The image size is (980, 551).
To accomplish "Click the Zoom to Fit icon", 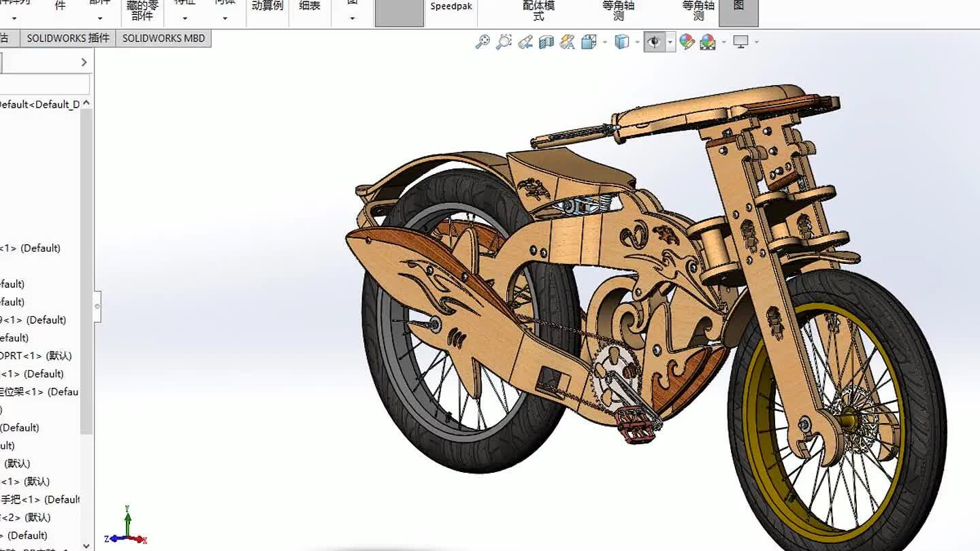I will tap(483, 42).
